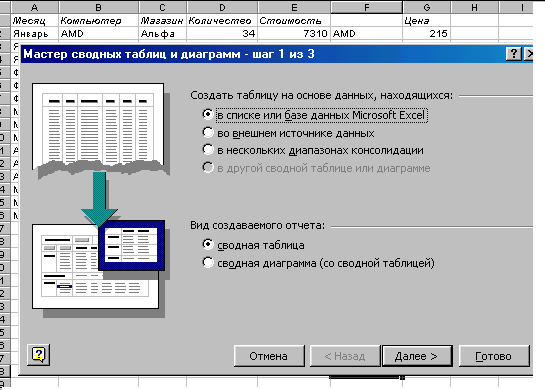Click the Далее > button
This screenshot has height=390, width=545.
click(x=417, y=356)
